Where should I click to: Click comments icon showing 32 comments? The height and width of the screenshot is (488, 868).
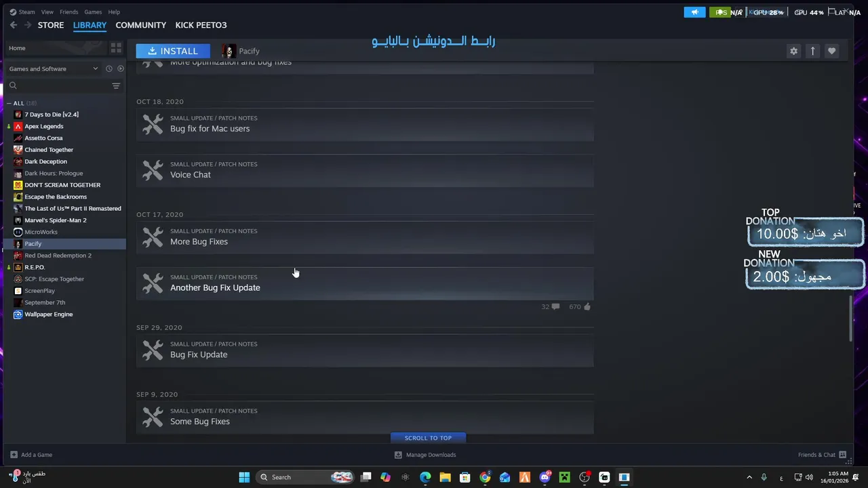[555, 307]
